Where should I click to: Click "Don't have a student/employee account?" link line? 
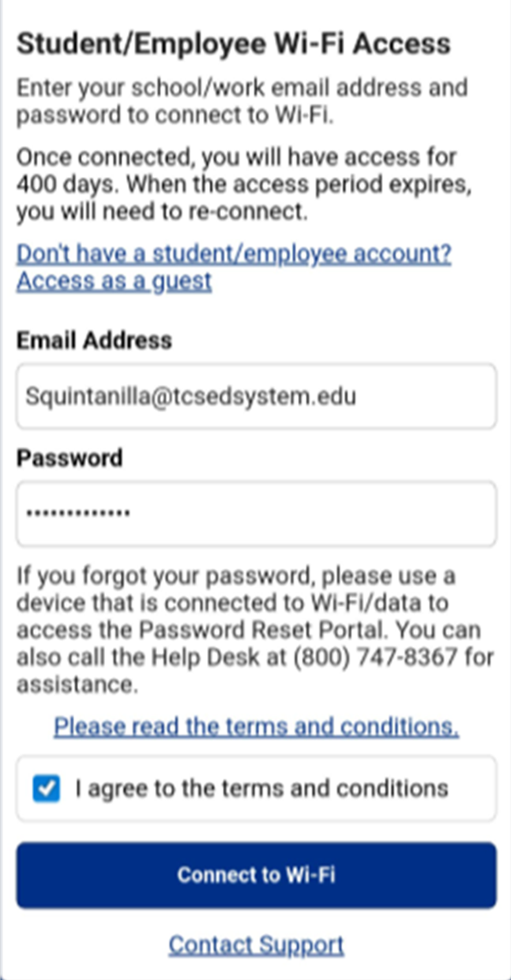234,254
